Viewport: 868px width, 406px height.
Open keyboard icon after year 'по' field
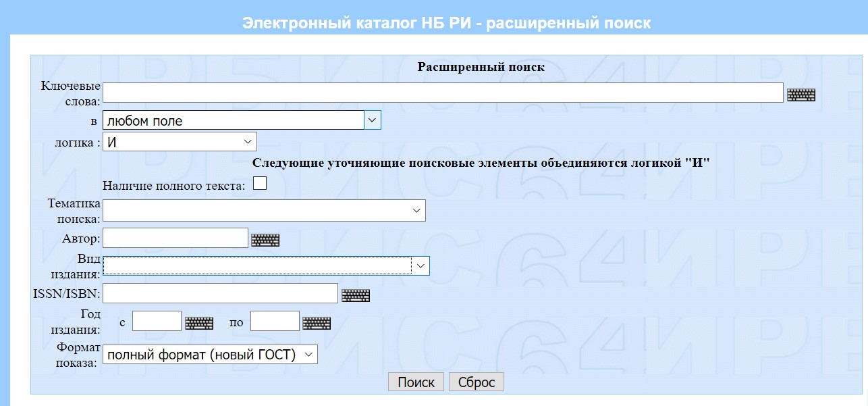[317, 323]
